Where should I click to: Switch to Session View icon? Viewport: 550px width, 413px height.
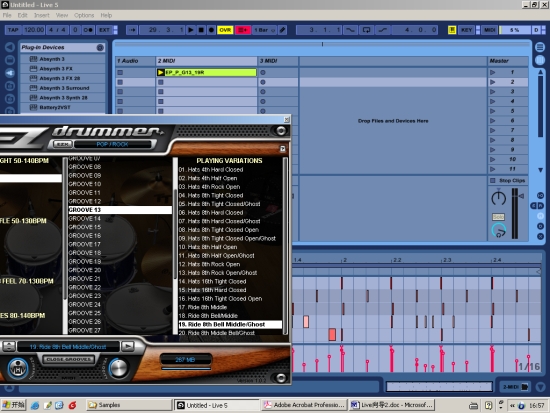point(540,60)
